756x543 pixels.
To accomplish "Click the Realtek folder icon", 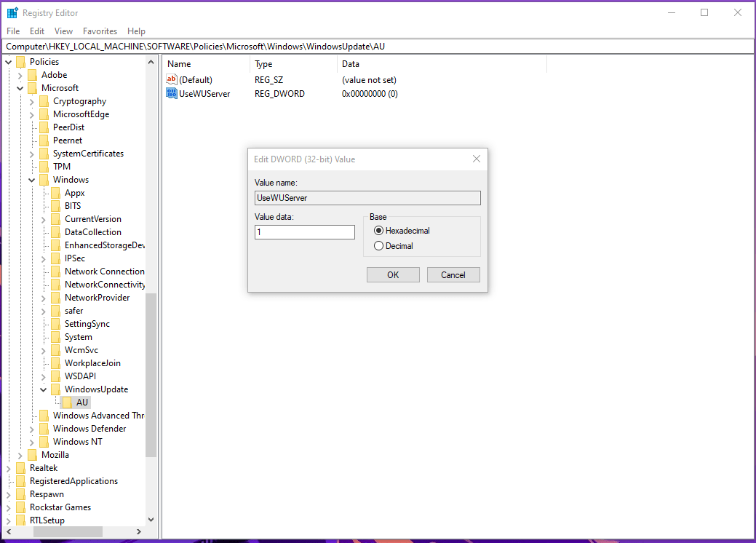I will click(20, 468).
